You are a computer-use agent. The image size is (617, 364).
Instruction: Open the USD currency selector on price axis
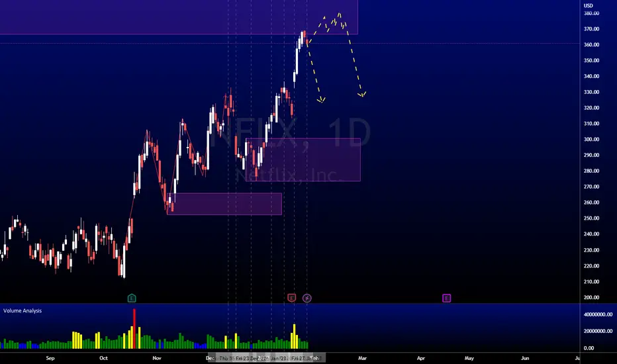(x=589, y=5)
